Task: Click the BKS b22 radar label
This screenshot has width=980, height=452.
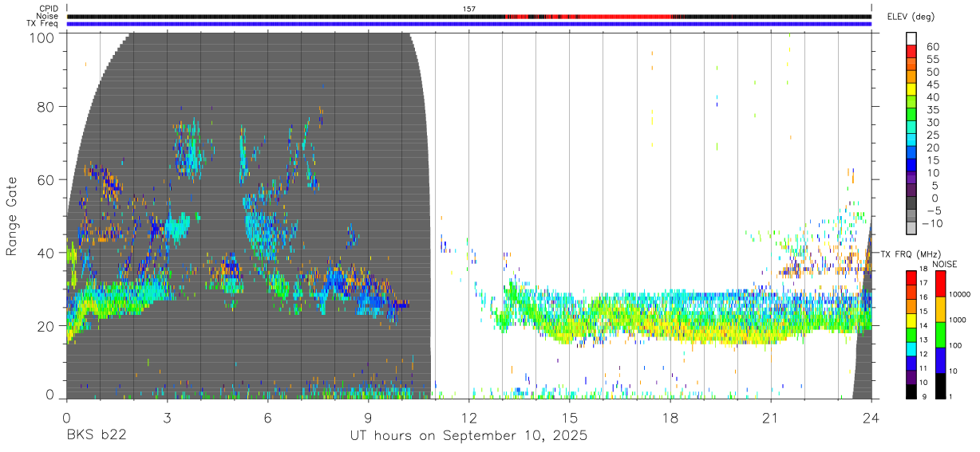Action: click(x=95, y=435)
